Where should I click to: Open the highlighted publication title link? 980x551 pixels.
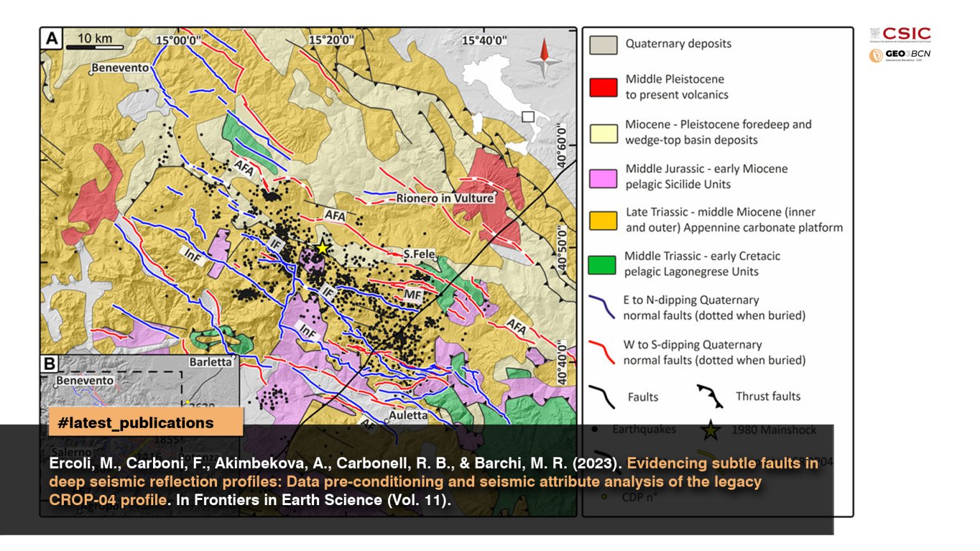[x=433, y=481]
